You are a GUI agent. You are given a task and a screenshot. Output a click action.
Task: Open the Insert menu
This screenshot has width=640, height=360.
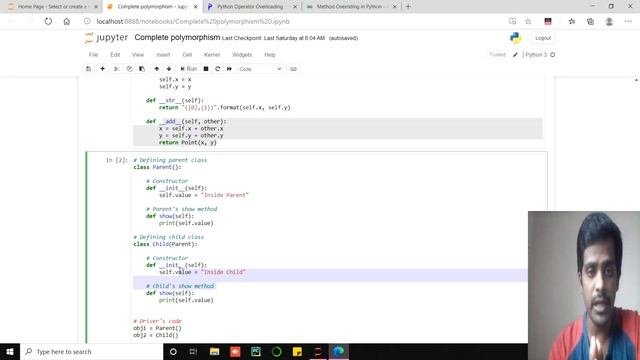tap(163, 55)
